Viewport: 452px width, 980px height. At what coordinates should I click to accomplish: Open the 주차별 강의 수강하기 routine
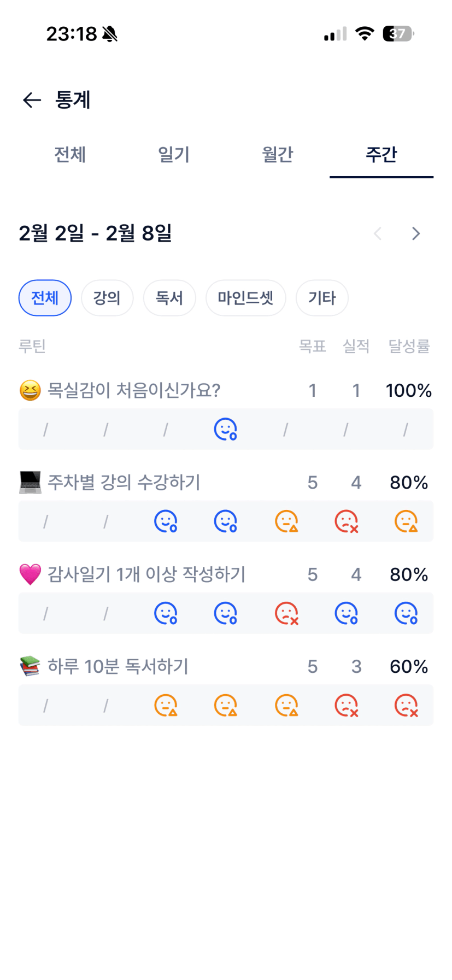pos(124,483)
